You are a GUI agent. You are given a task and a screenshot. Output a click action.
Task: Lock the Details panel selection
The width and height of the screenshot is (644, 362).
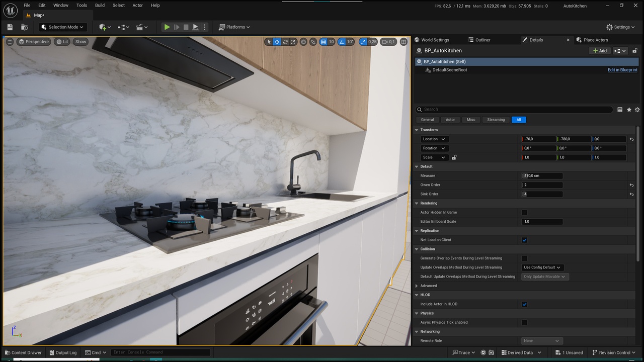click(635, 50)
